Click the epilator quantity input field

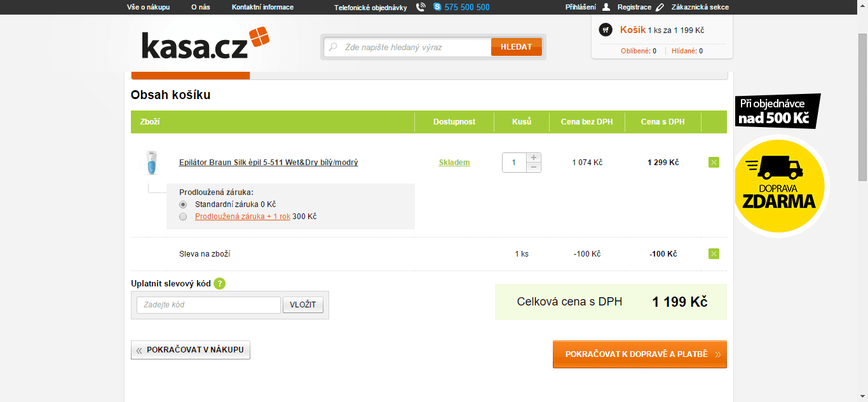pos(514,163)
